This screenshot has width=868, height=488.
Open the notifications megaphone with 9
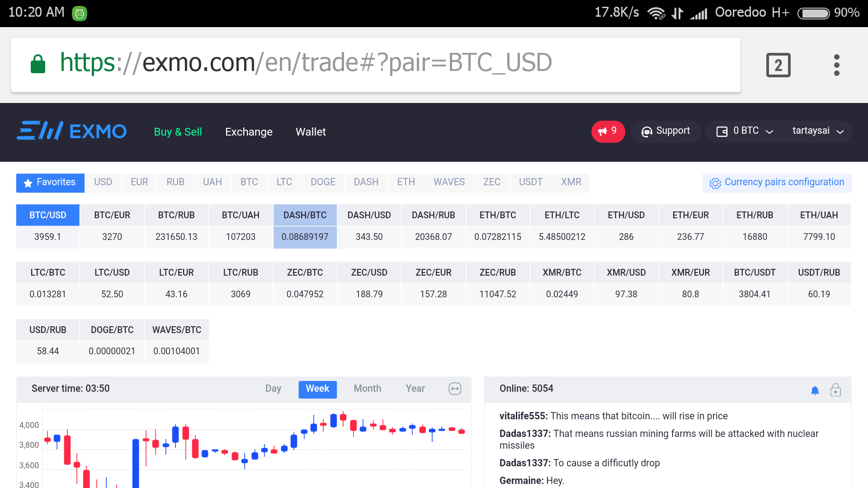[608, 131]
